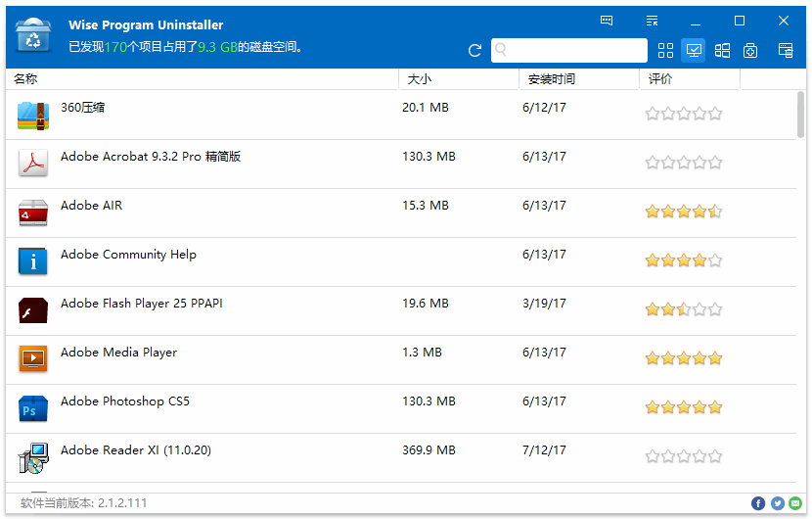Switch to all programs grid view icon

(666, 51)
